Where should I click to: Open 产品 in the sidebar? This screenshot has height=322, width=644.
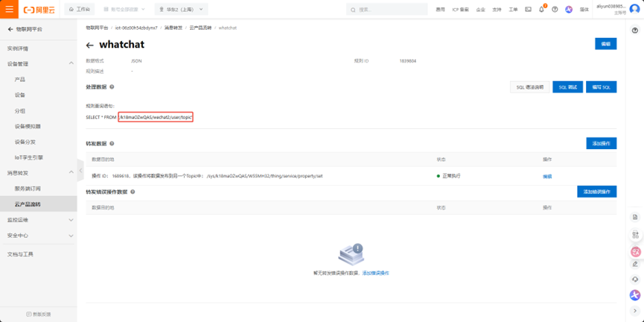coord(19,79)
